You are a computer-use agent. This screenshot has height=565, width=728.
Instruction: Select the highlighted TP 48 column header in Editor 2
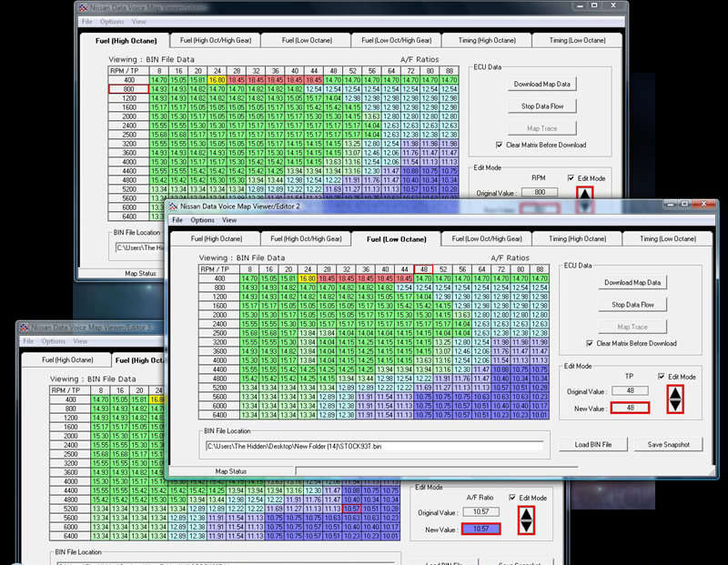[x=423, y=269]
